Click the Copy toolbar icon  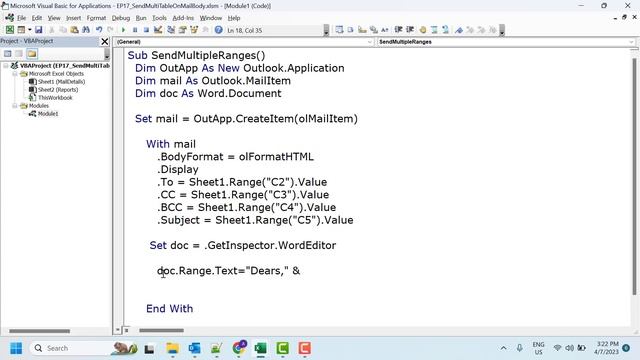[63, 30]
